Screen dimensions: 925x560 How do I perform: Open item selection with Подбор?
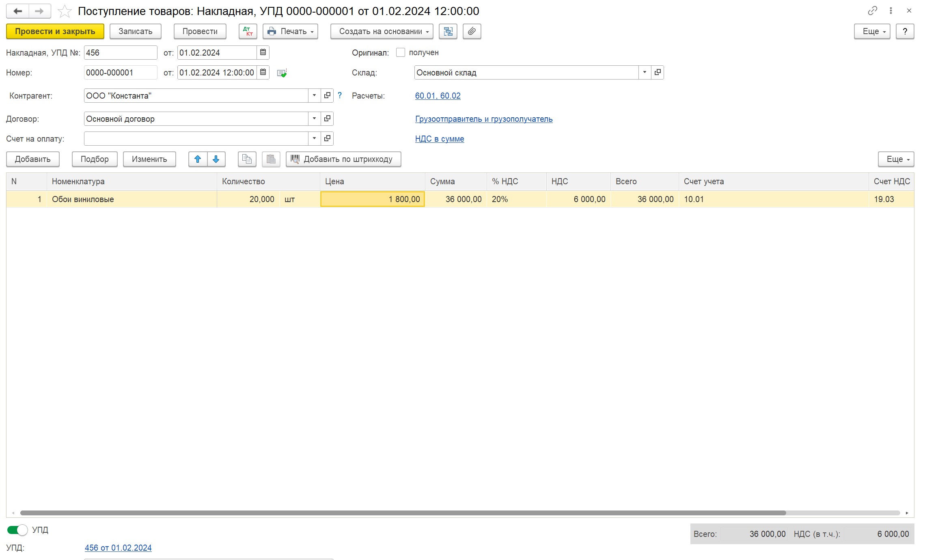pos(95,159)
